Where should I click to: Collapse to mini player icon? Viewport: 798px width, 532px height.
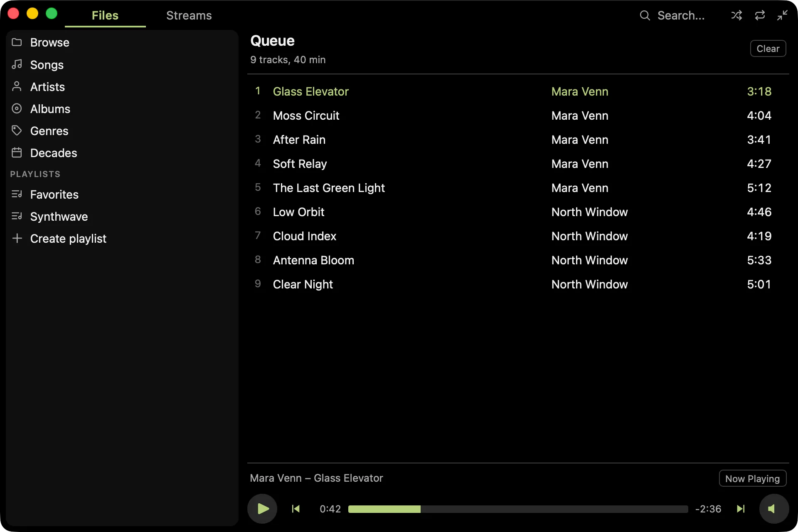[x=783, y=15]
